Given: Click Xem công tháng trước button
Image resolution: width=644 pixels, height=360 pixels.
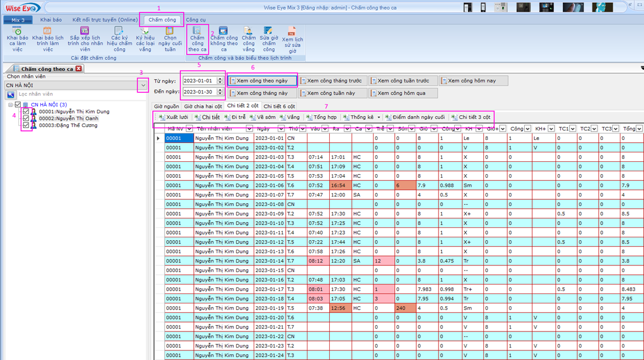Looking at the screenshot, I should [x=333, y=81].
